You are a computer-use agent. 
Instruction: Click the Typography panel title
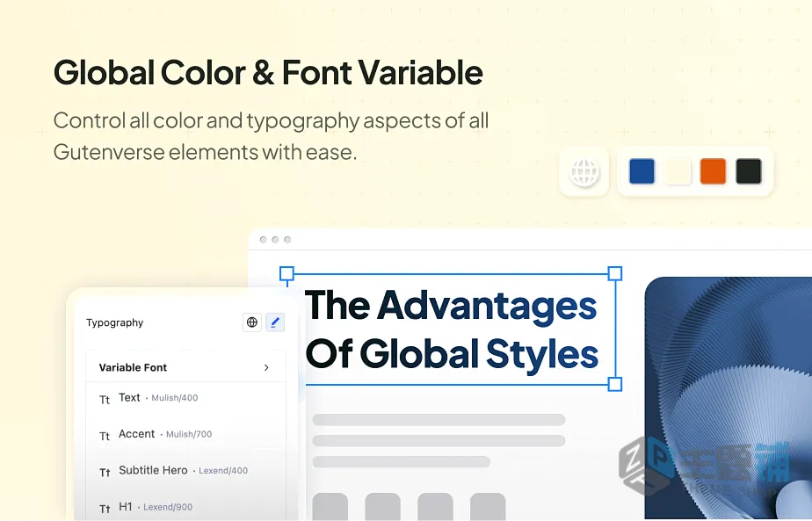(114, 322)
